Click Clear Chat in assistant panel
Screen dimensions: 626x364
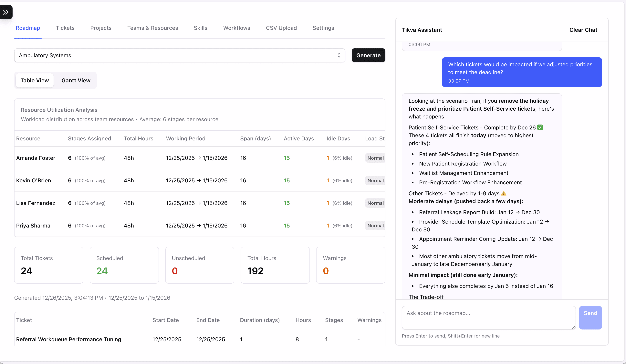583,30
